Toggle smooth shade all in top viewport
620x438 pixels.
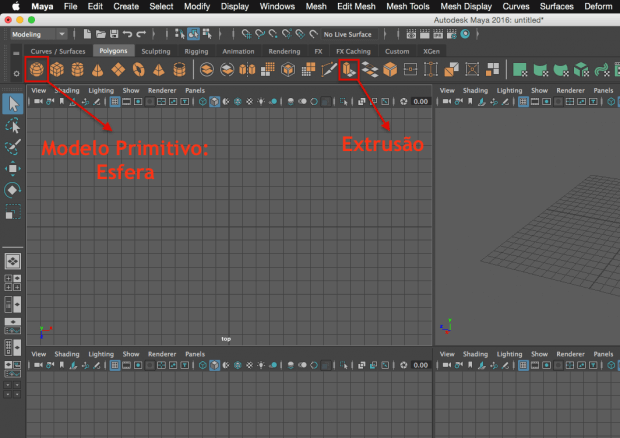point(214,102)
